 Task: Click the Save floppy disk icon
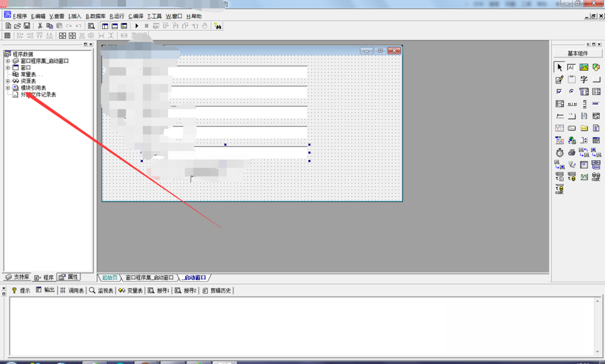tap(27, 26)
